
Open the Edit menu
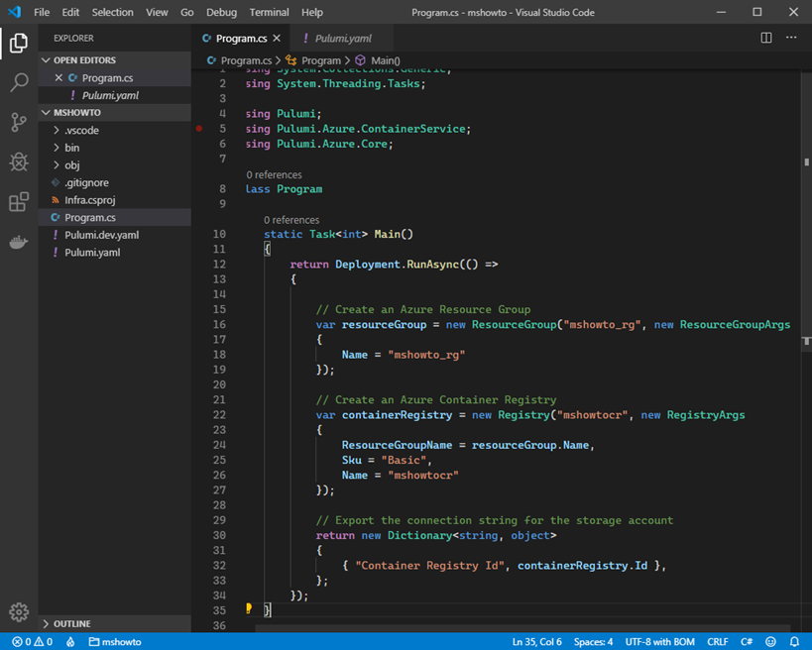pyautogui.click(x=70, y=12)
